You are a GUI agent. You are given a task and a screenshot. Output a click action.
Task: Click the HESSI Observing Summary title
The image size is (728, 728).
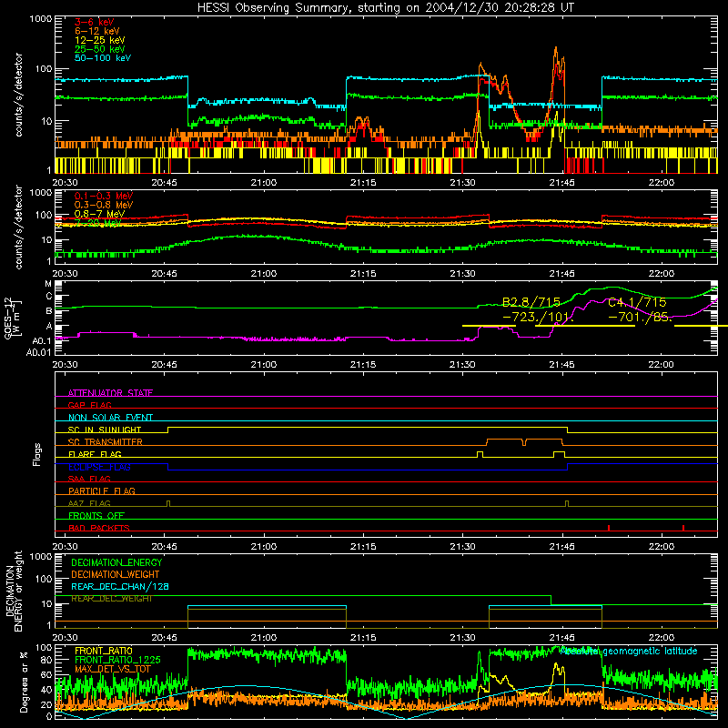385,8
